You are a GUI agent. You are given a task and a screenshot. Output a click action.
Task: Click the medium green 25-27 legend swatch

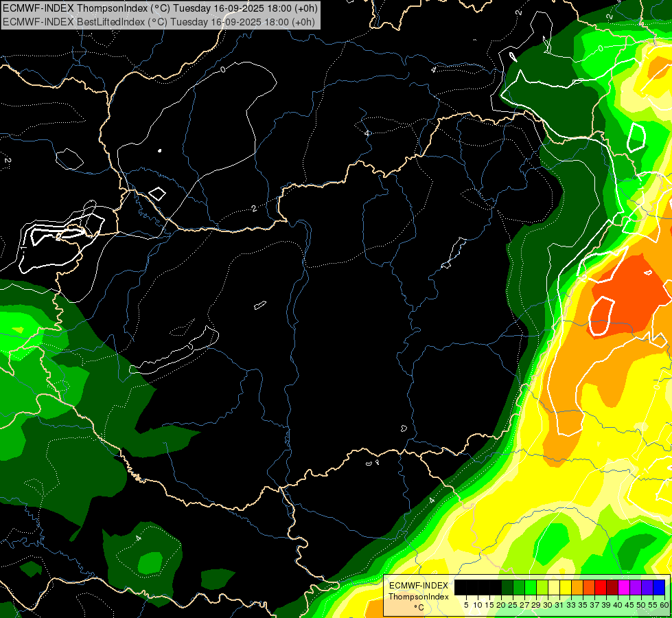[518, 587]
